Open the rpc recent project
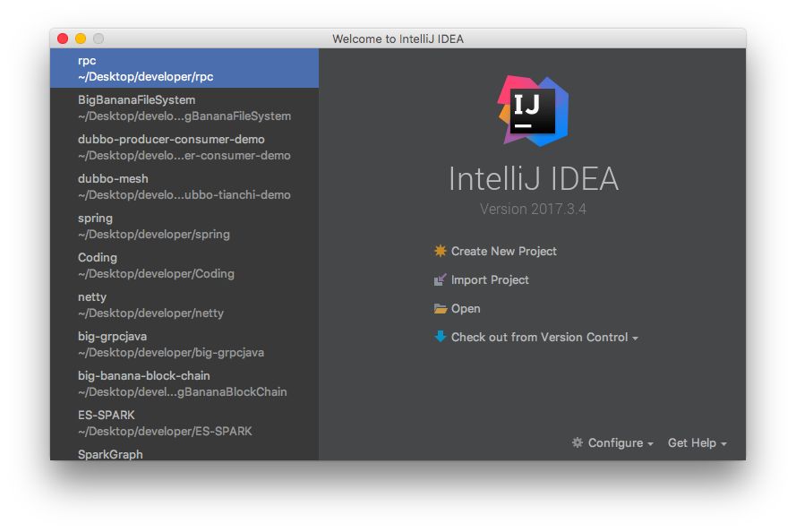796x532 pixels. pyautogui.click(x=184, y=68)
